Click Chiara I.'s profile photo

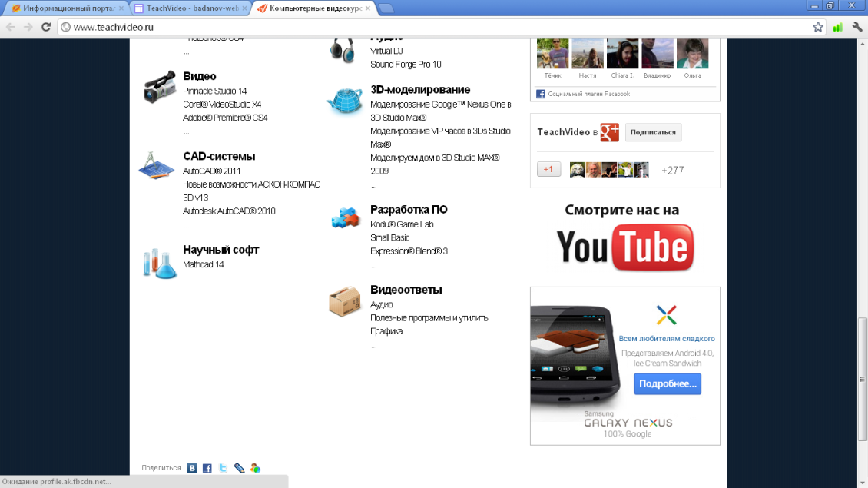(x=622, y=54)
